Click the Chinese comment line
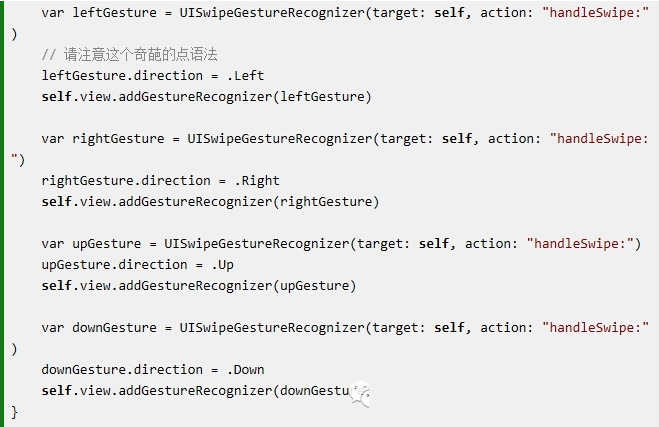The height and width of the screenshot is (427, 659). 129,55
